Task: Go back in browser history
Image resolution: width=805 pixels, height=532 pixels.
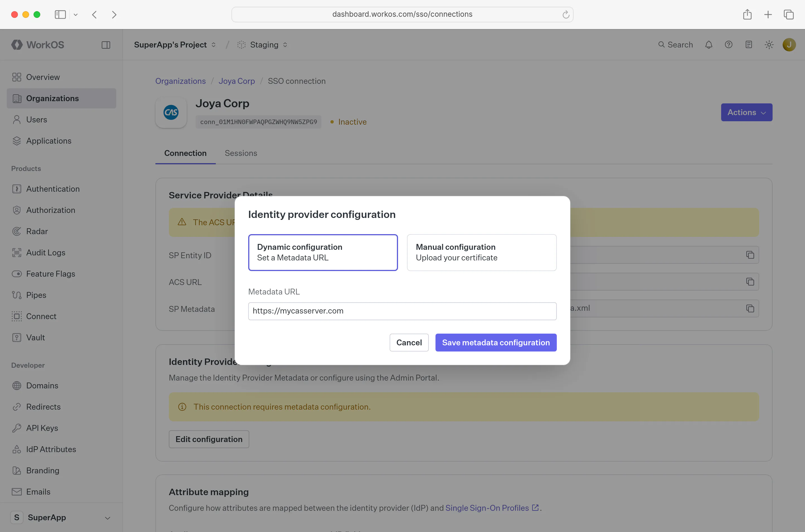Action: coord(94,15)
